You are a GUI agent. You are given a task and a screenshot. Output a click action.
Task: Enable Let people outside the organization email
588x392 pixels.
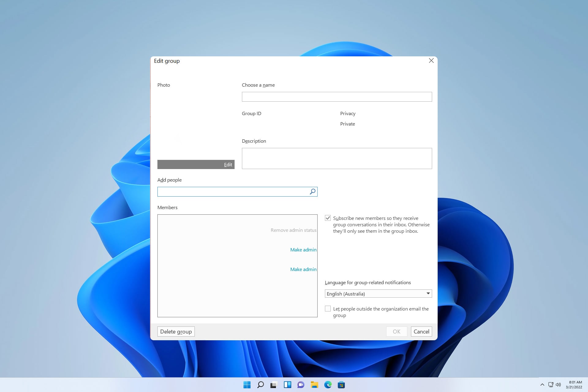coord(328,309)
